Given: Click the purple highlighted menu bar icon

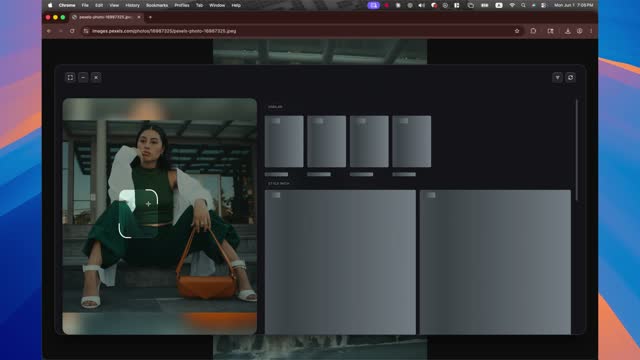Looking at the screenshot, I should coord(373,5).
